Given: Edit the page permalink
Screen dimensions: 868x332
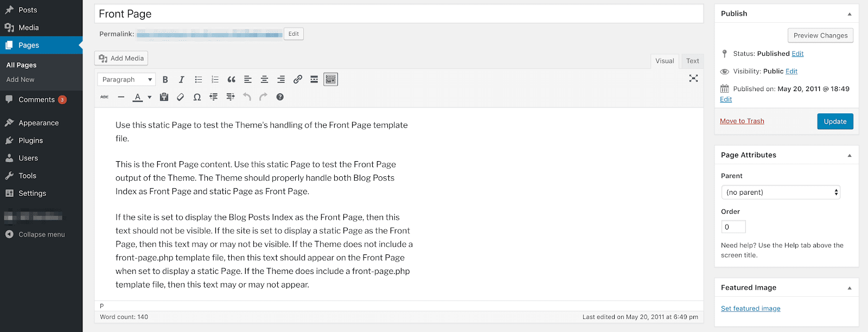Looking at the screenshot, I should click(293, 34).
